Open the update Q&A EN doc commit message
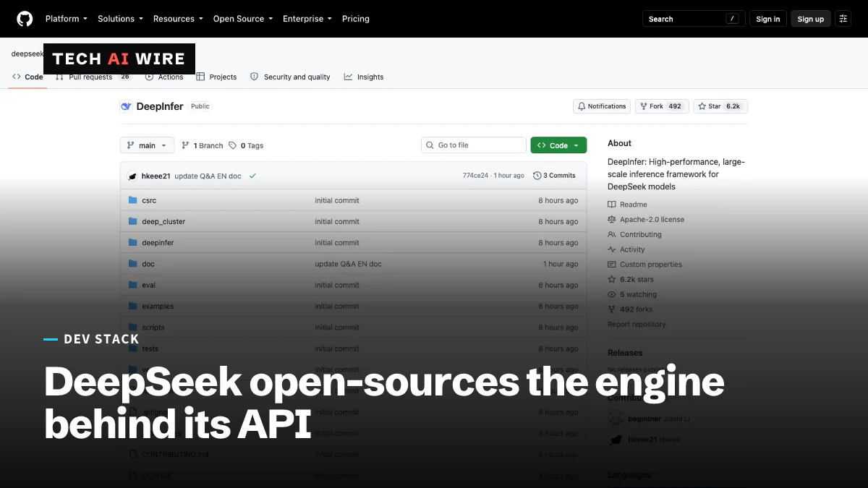 click(x=208, y=176)
